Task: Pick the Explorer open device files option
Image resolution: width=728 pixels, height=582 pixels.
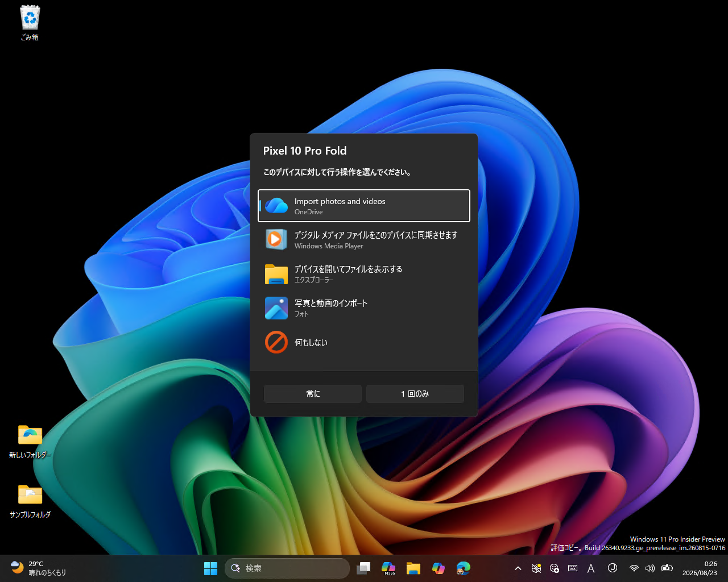Action: click(x=364, y=274)
